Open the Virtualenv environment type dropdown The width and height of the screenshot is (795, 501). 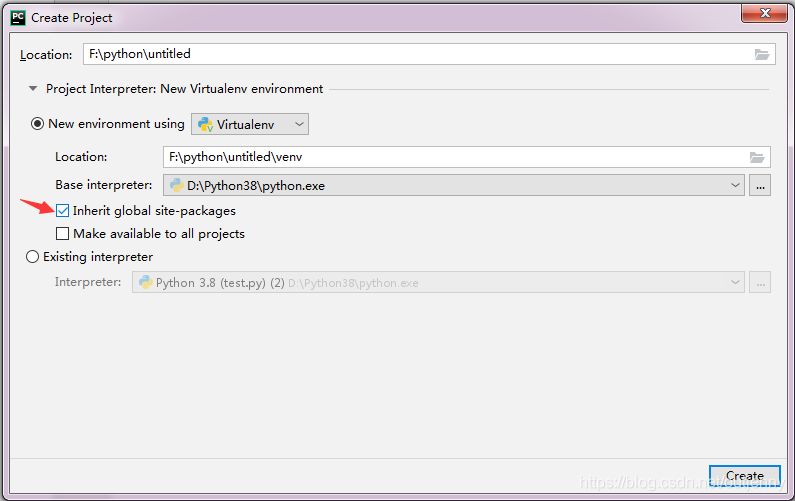249,124
